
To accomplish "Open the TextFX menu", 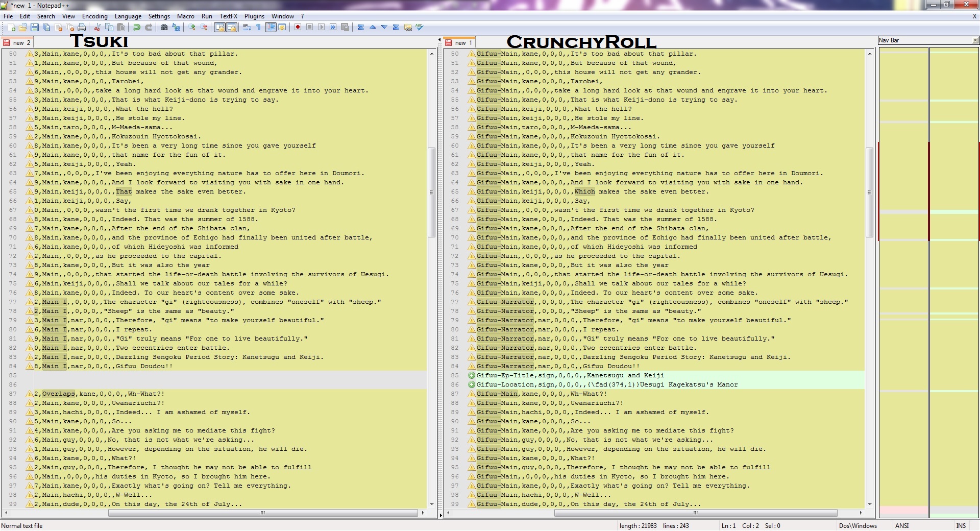I will pyautogui.click(x=229, y=16).
